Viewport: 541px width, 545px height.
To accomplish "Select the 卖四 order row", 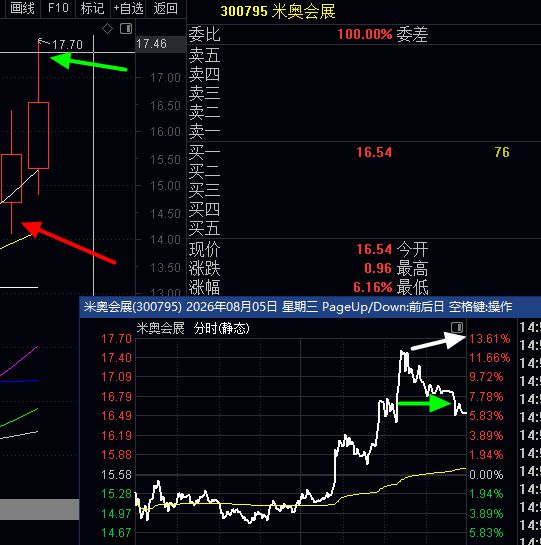I will [364, 74].
